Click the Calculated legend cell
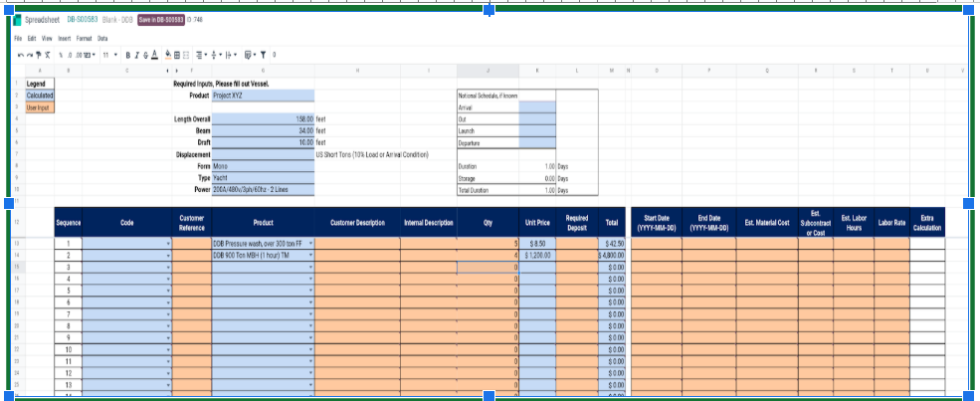This screenshot has width=980, height=401. (40, 96)
